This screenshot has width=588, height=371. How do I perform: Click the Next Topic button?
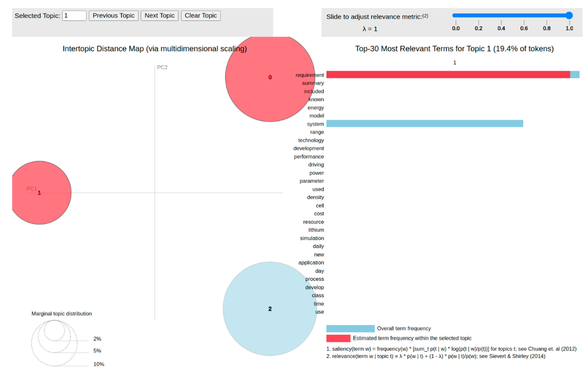point(160,16)
